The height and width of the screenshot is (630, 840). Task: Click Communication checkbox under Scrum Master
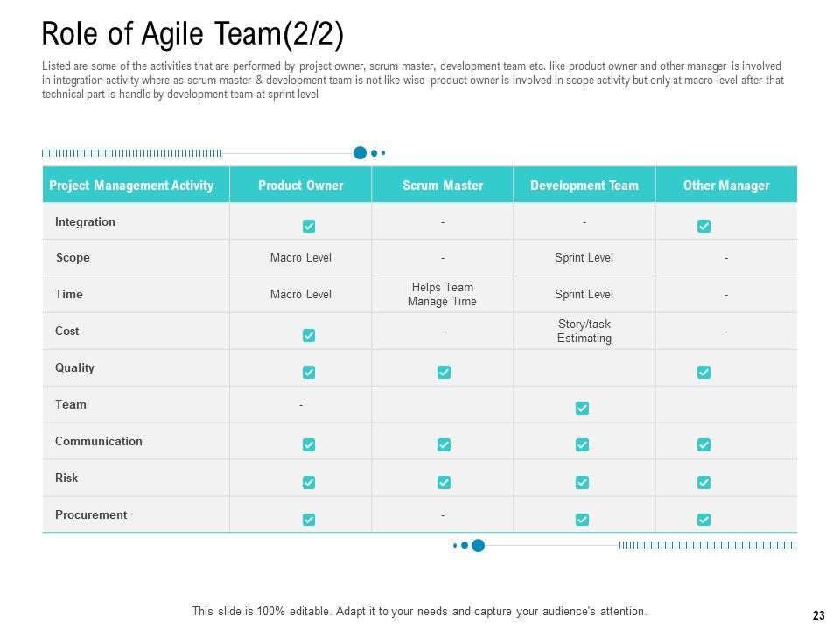[x=444, y=445]
